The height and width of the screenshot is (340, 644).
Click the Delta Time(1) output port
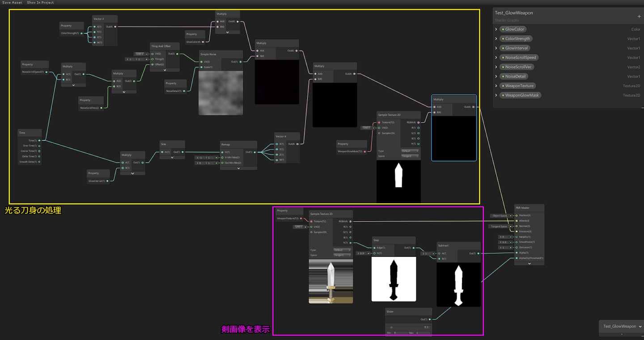[x=39, y=156]
